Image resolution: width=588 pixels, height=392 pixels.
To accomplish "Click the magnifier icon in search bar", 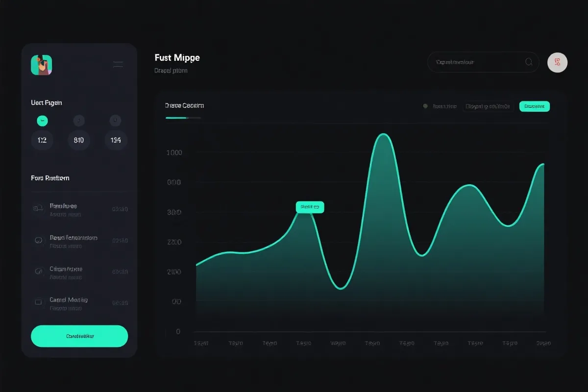I will click(529, 62).
